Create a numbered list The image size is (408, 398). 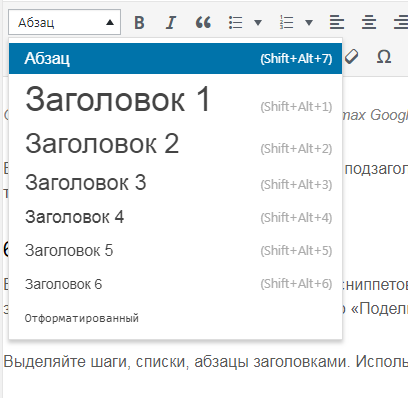[x=287, y=23]
